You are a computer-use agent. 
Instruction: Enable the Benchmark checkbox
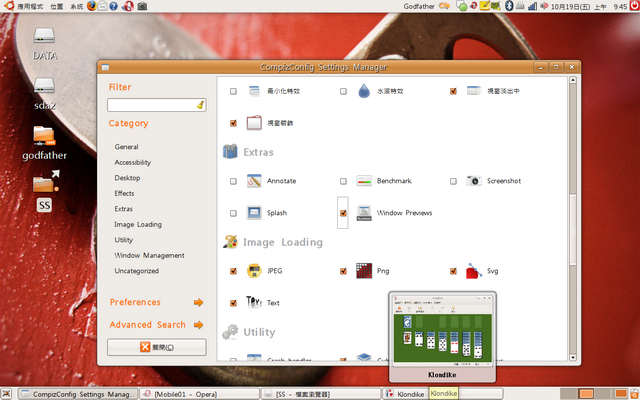tap(343, 181)
